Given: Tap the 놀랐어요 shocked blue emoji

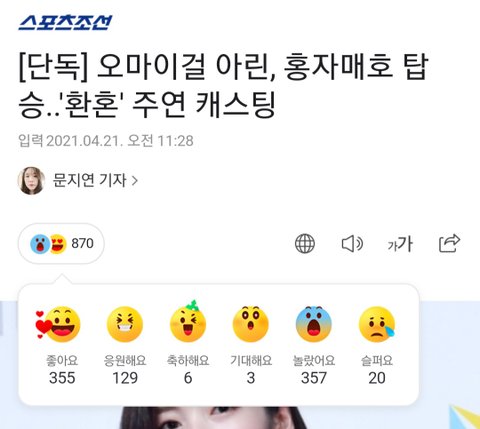Looking at the screenshot, I should [x=314, y=324].
